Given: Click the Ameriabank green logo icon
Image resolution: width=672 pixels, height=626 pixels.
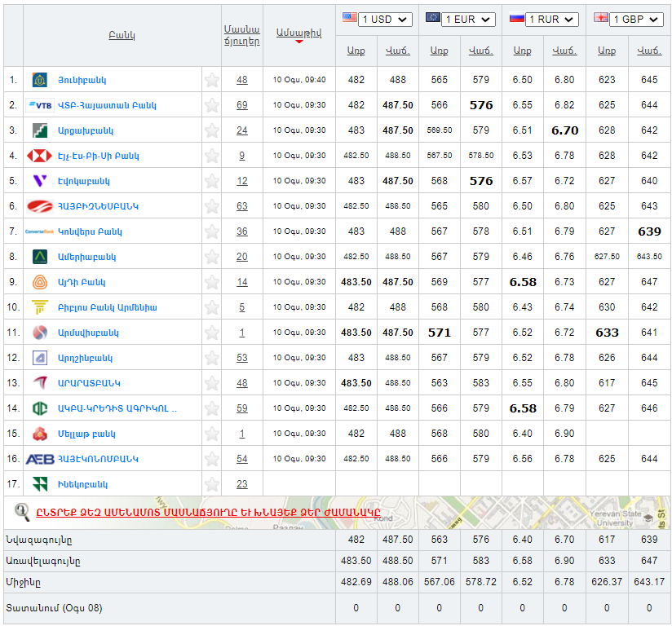Looking at the screenshot, I should (x=39, y=257).
